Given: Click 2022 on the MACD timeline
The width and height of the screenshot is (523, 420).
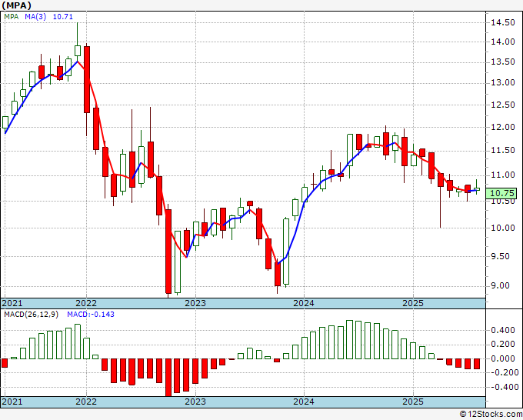Looking at the screenshot, I should click(86, 402).
